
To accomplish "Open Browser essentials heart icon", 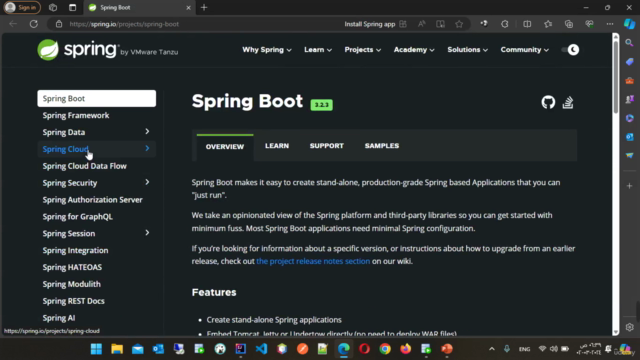I will tap(589, 24).
